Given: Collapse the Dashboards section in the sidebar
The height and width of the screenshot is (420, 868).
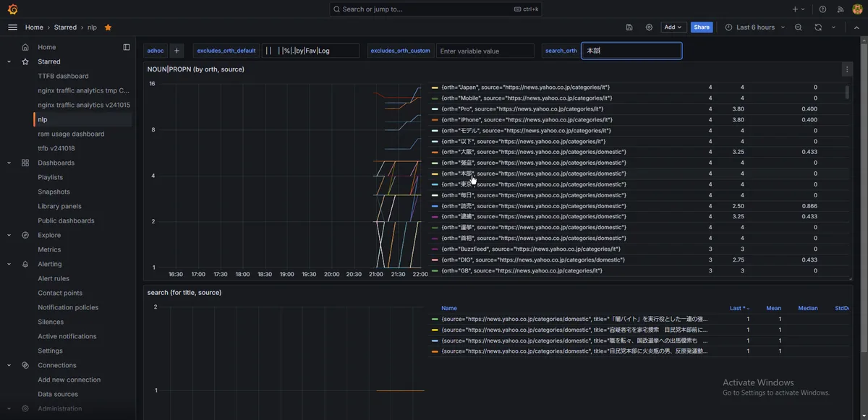Looking at the screenshot, I should [x=9, y=163].
